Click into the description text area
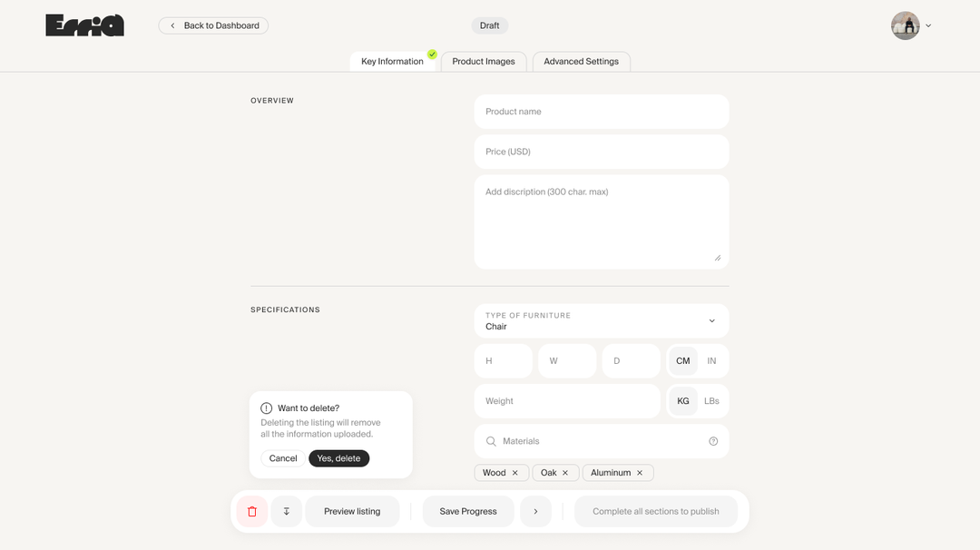This screenshot has width=980, height=550. [602, 221]
